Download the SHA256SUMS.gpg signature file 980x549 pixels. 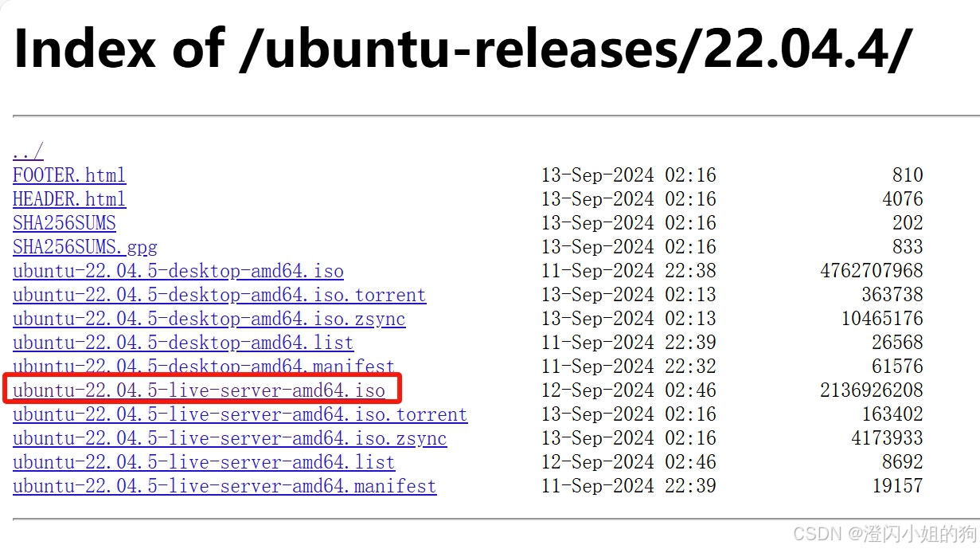point(85,247)
